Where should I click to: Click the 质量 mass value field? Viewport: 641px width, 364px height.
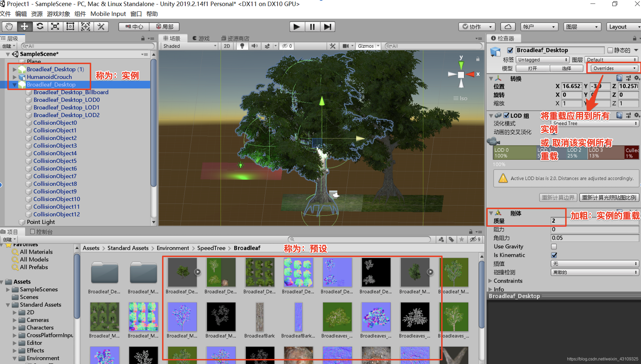595,221
